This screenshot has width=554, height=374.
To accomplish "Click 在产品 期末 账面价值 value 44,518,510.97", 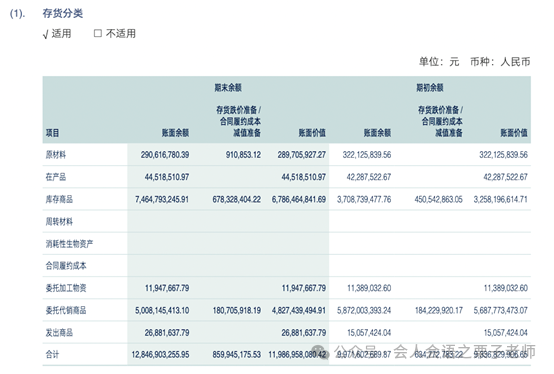I will (303, 177).
